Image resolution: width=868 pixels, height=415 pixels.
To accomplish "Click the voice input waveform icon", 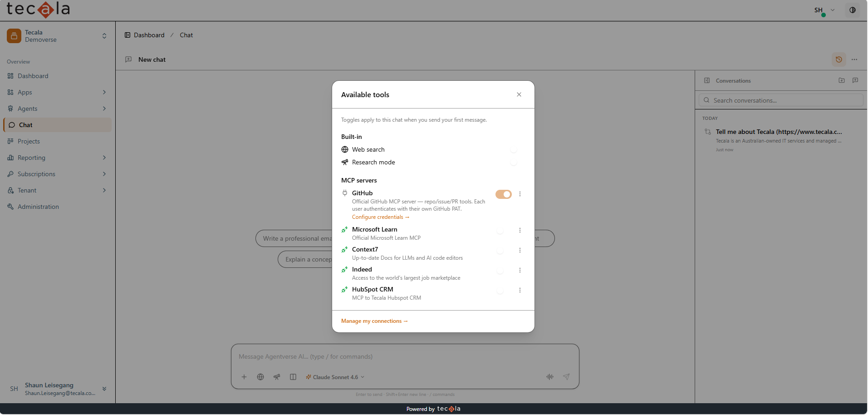I will pos(550,377).
